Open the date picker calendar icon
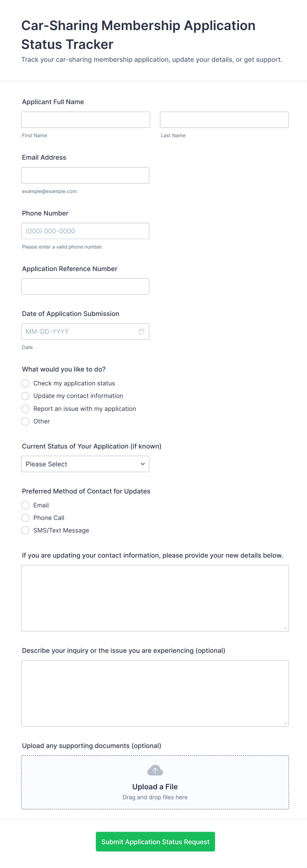Viewport: 307px width, 868px height. coord(141,332)
